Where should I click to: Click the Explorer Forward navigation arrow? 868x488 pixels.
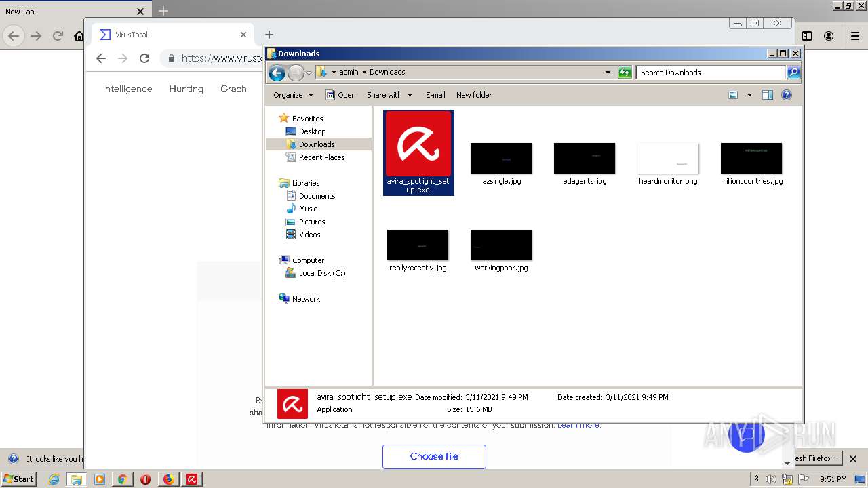[x=296, y=73]
